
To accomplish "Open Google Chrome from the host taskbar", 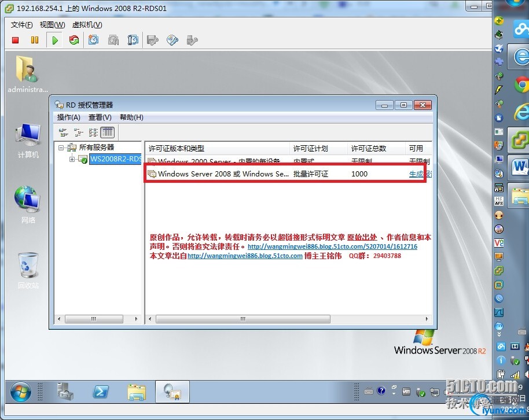I will [521, 84].
